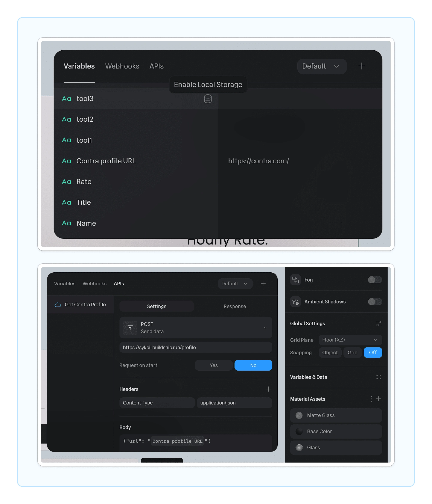This screenshot has width=432, height=504.
Task: Toggle Ambient Shadows on
Action: click(374, 302)
